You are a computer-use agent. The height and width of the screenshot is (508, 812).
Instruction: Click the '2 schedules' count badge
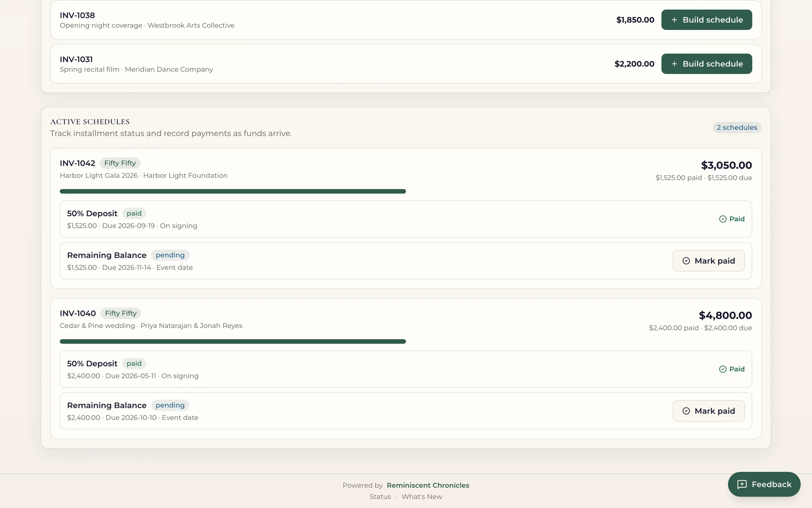click(x=737, y=127)
